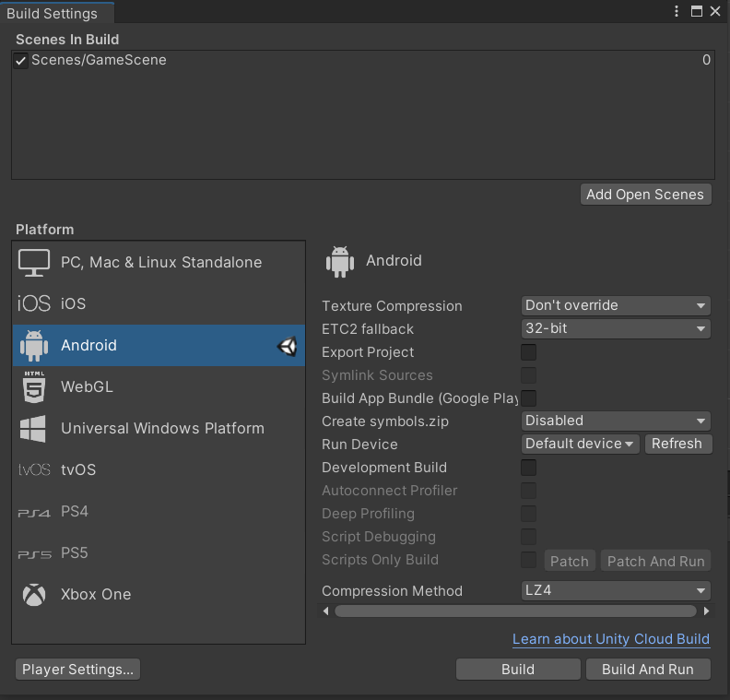Open the Texture Compression dropdown
This screenshot has height=700, width=730.
616,305
